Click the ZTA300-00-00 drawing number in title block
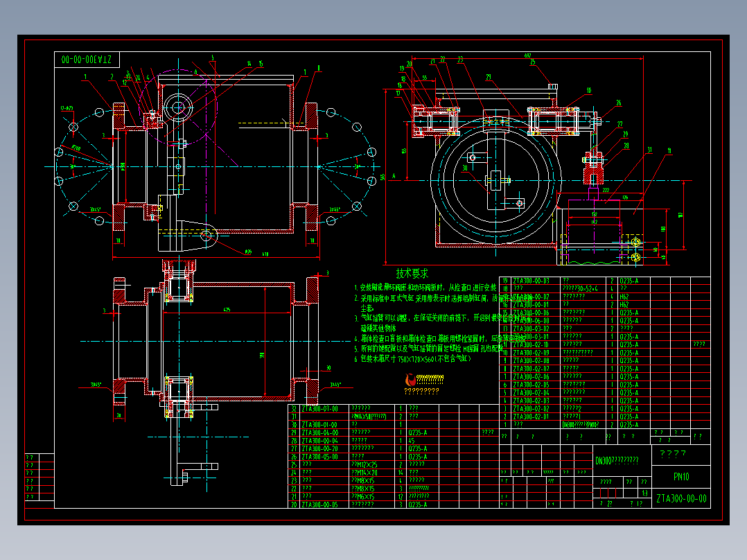The image size is (747, 560). [681, 498]
